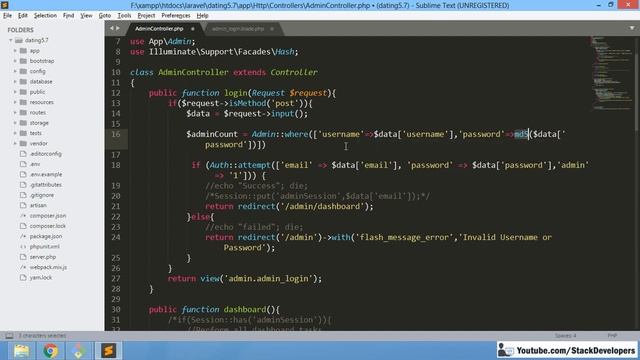Image resolution: width=640 pixels, height=360 pixels.
Task: Open File Explorer from taskbar
Action: 21,351
